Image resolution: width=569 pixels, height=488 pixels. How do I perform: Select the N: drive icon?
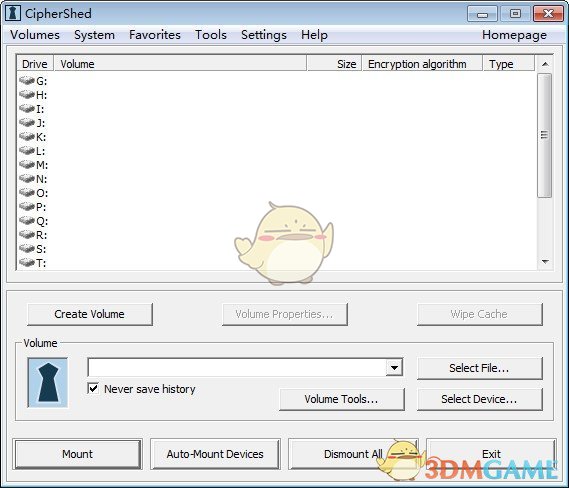[27, 179]
